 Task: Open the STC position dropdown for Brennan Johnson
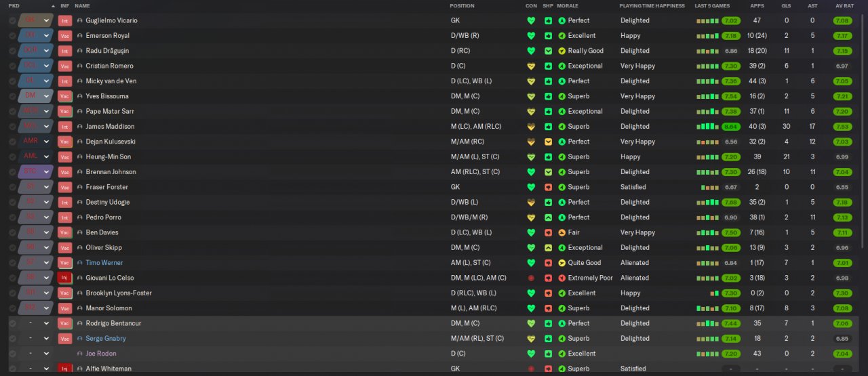point(35,171)
